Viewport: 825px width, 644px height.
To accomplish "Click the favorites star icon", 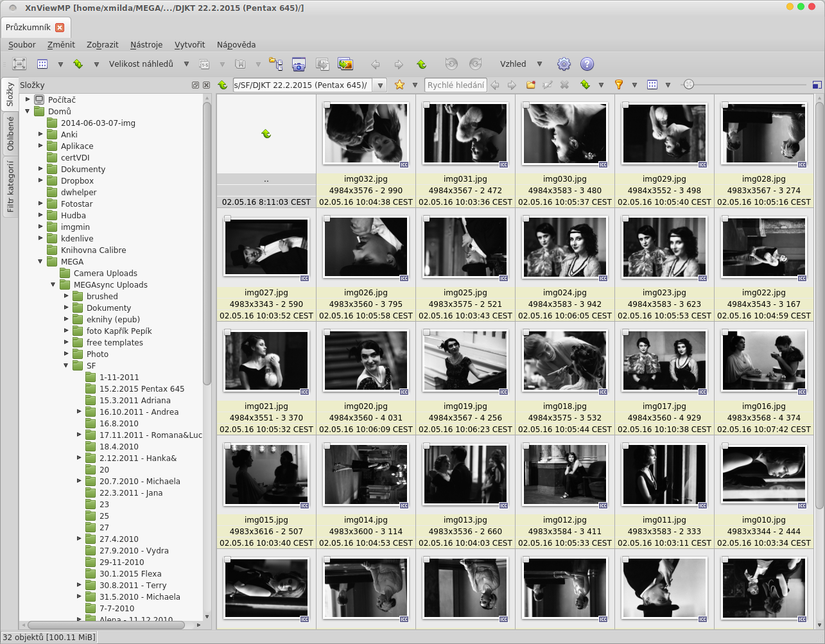I will pyautogui.click(x=399, y=85).
